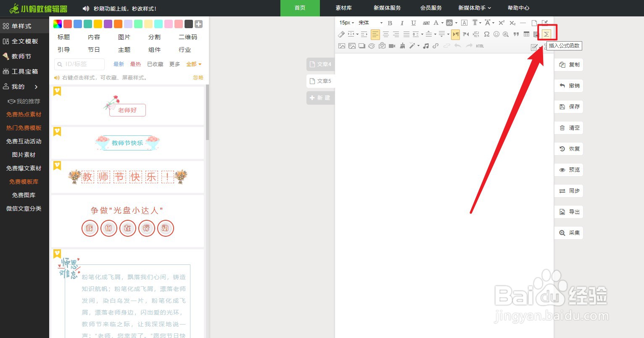Image resolution: width=644 pixels, height=338 pixels.
Task: Click the undo arrow in the editor toolbar
Action: [x=457, y=45]
